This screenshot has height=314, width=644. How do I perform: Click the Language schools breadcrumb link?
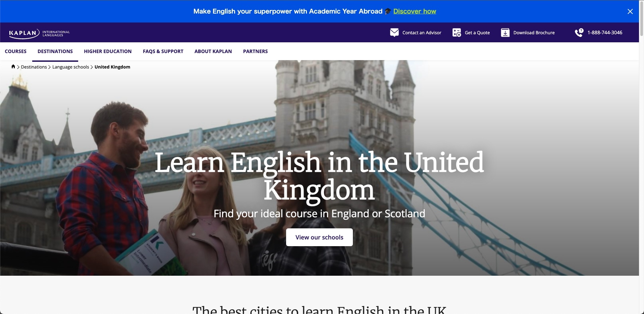[x=70, y=67]
